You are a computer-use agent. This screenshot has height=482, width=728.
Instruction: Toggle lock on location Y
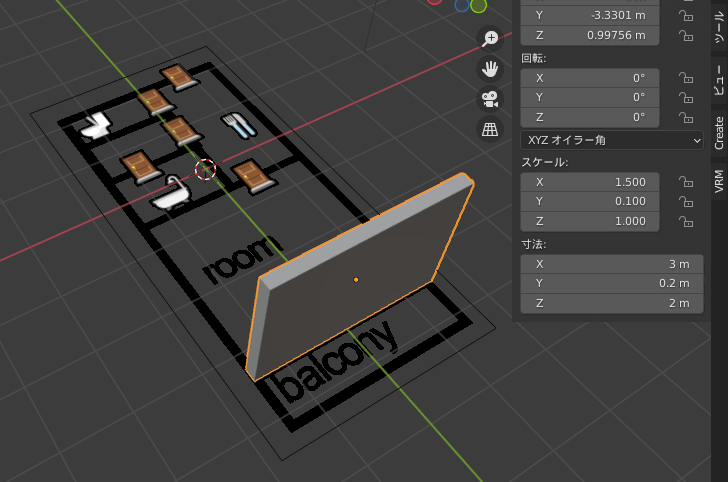pyautogui.click(x=686, y=16)
